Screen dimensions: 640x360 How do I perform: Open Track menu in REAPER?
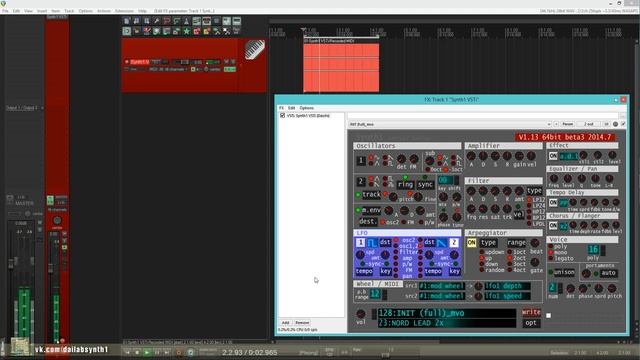pos(69,11)
